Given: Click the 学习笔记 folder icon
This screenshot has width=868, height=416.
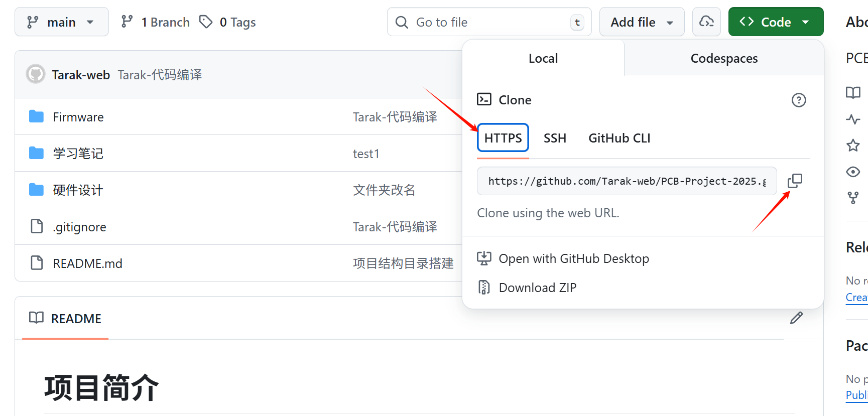Looking at the screenshot, I should tap(36, 153).
